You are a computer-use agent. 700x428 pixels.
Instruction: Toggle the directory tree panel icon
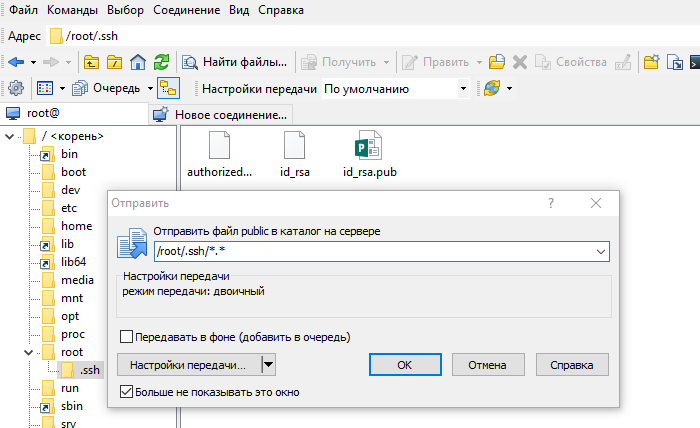(168, 88)
